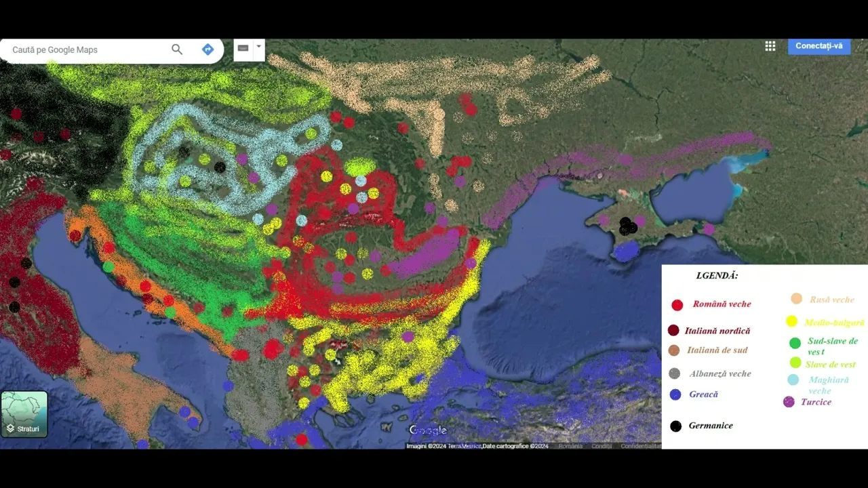Viewport: 868px width, 488px height.
Task: Click the 'Medio-bulgară' legend label
Action: (835, 323)
